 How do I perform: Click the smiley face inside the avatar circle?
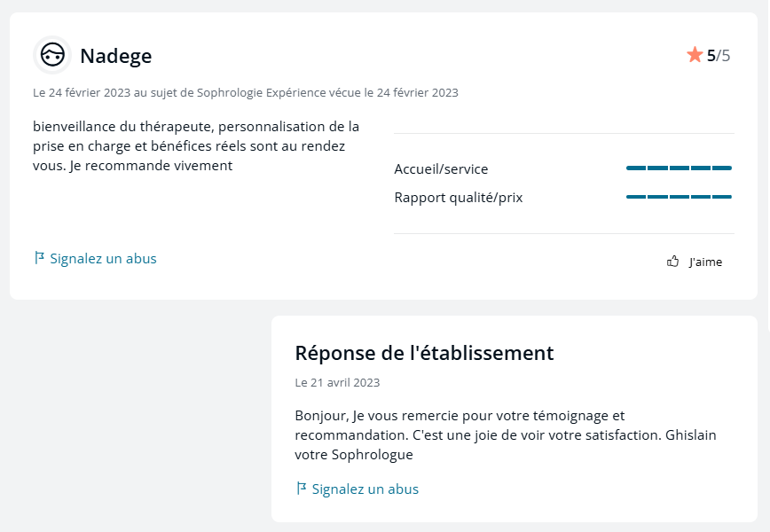(x=52, y=55)
